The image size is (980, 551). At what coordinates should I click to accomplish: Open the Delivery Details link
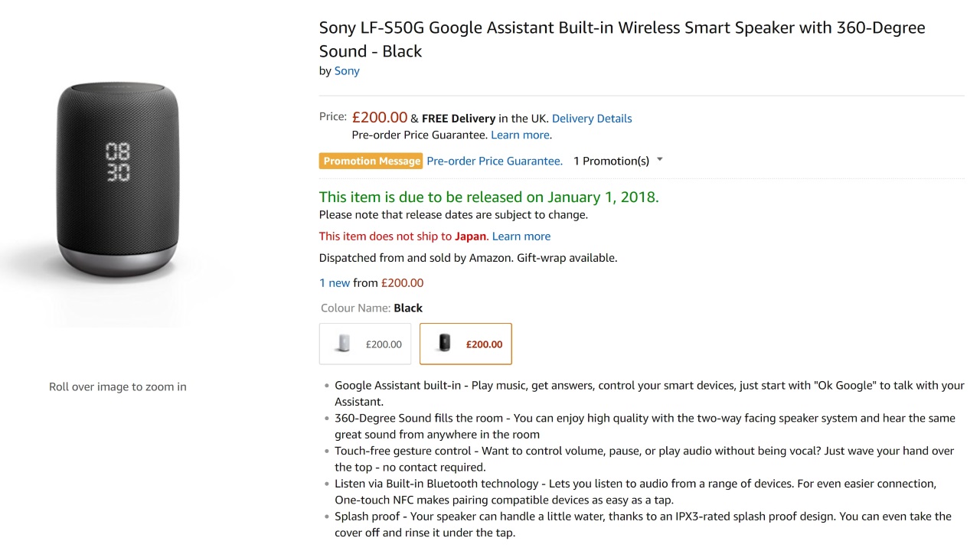point(592,119)
